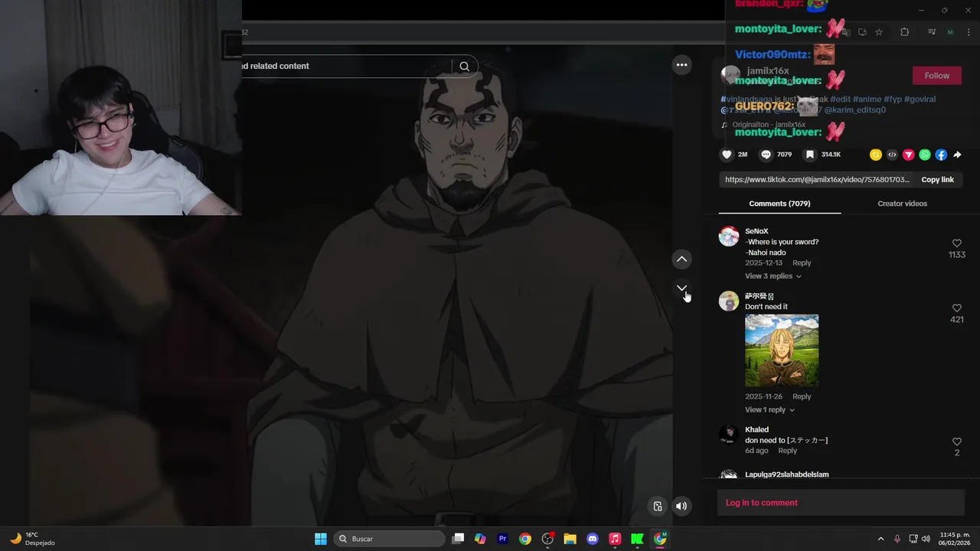
Task: Open Khaled's avatar
Action: click(x=729, y=435)
